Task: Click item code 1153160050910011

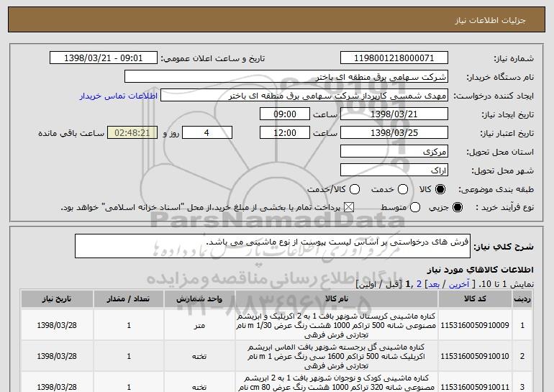Action: tap(475, 387)
